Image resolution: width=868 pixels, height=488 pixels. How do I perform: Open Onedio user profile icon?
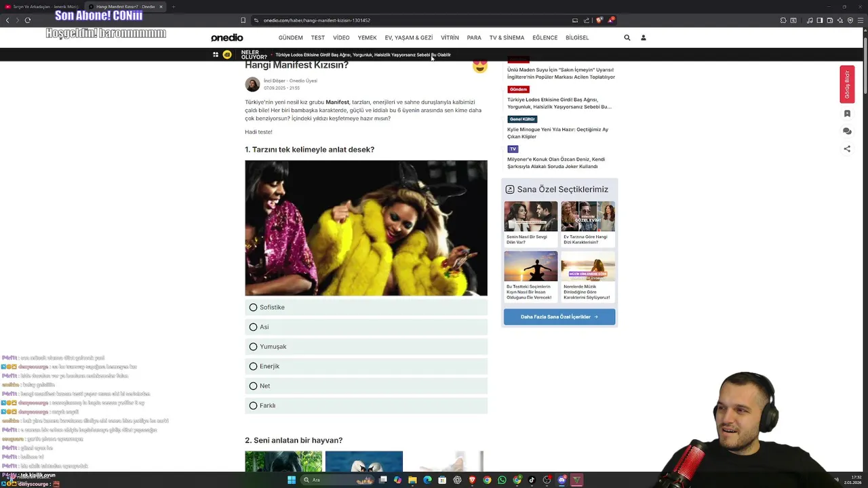coord(644,38)
